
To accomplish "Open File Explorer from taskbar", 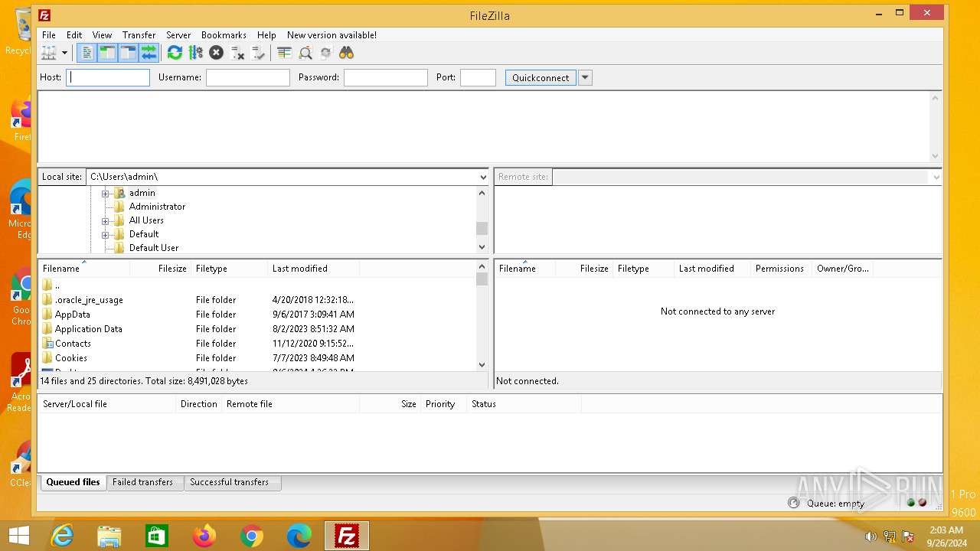I will pos(109,536).
